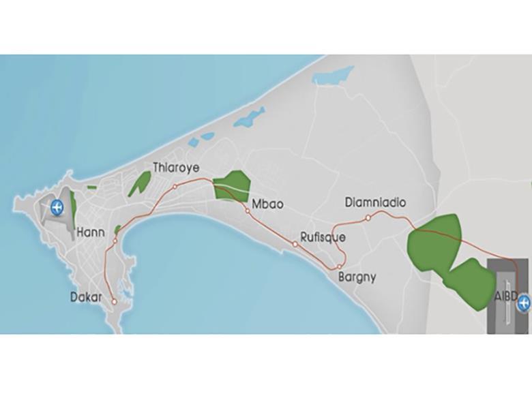Click the AIBD airport plane icon
532x398 pixels.
524,303
